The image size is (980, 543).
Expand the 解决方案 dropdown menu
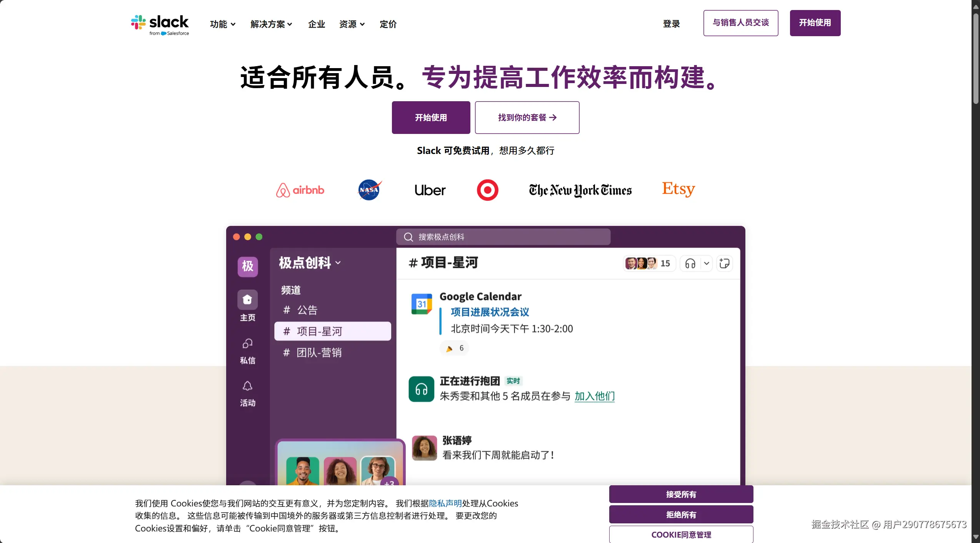(x=271, y=24)
